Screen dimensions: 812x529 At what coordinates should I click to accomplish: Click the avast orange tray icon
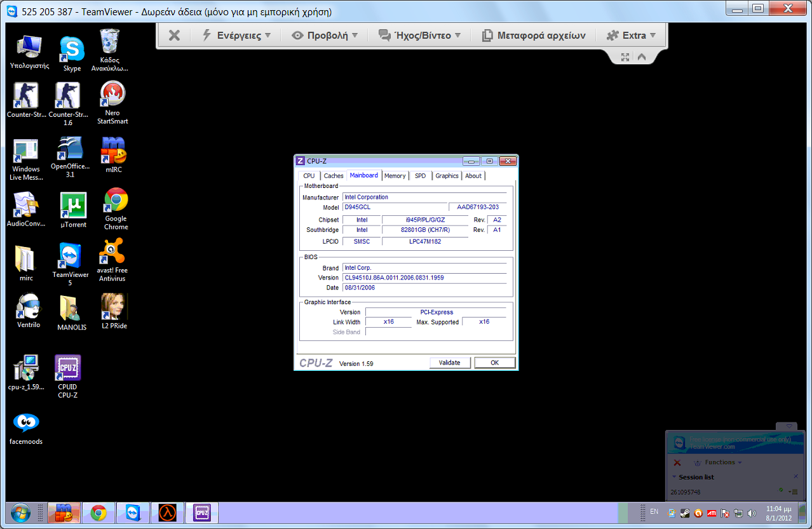[699, 513]
